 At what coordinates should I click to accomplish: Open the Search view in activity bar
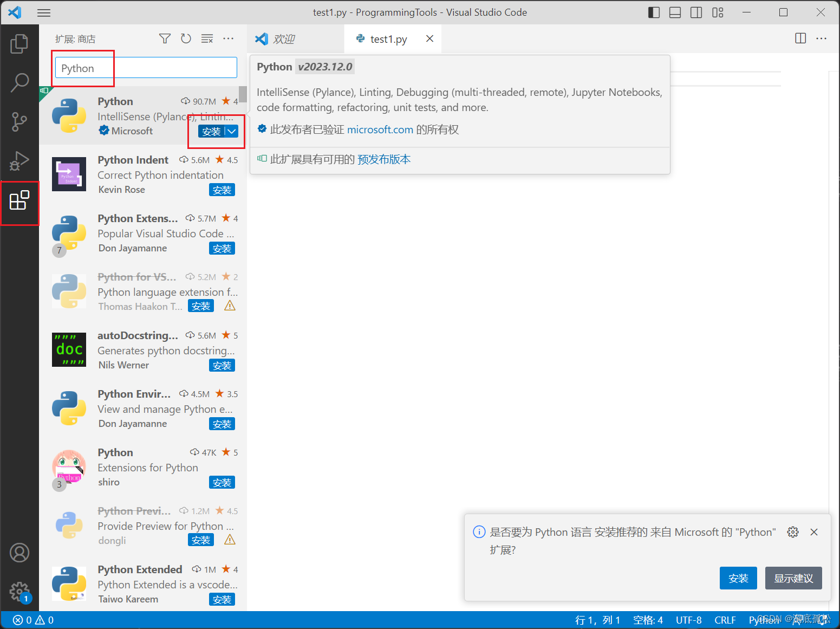coord(19,82)
